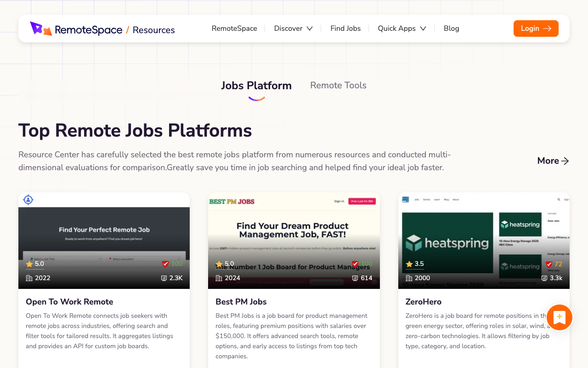Open the Open To Work Remote thumbnail

(104, 241)
